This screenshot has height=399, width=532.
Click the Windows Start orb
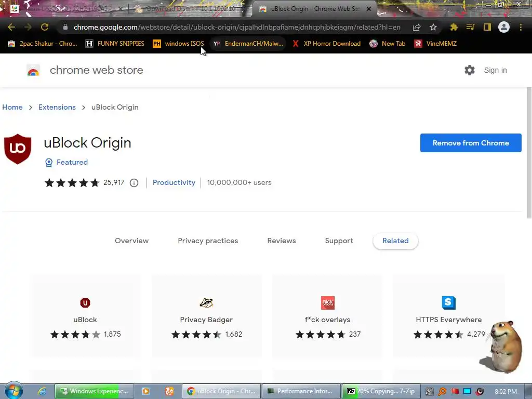[14, 390]
